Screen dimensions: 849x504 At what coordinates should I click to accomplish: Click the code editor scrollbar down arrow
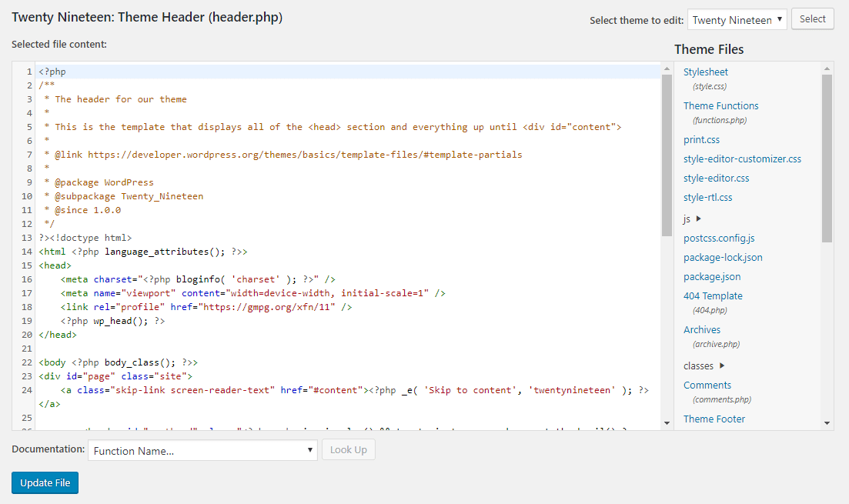pos(667,422)
